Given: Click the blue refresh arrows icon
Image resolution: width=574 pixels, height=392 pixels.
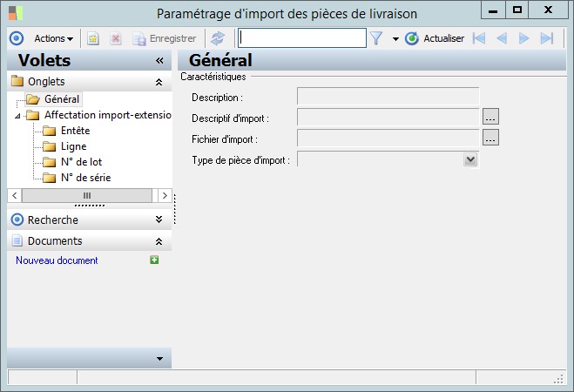Looking at the screenshot, I should tap(218, 38).
